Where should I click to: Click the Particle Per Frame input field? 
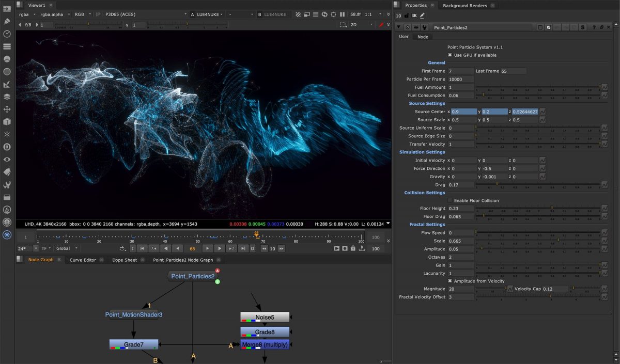[461, 79]
